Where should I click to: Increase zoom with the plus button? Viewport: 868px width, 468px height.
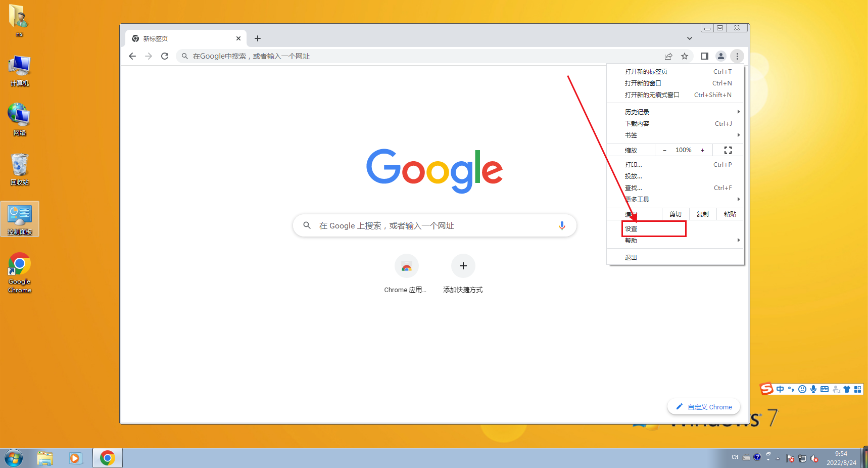[702, 150]
